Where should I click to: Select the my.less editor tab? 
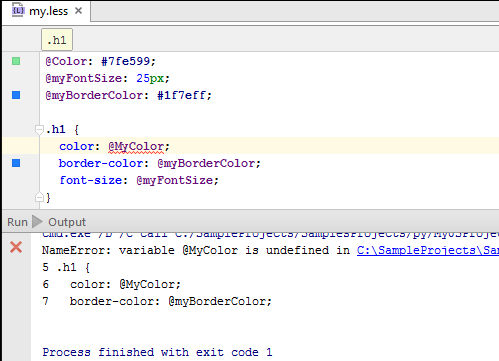coord(46,11)
